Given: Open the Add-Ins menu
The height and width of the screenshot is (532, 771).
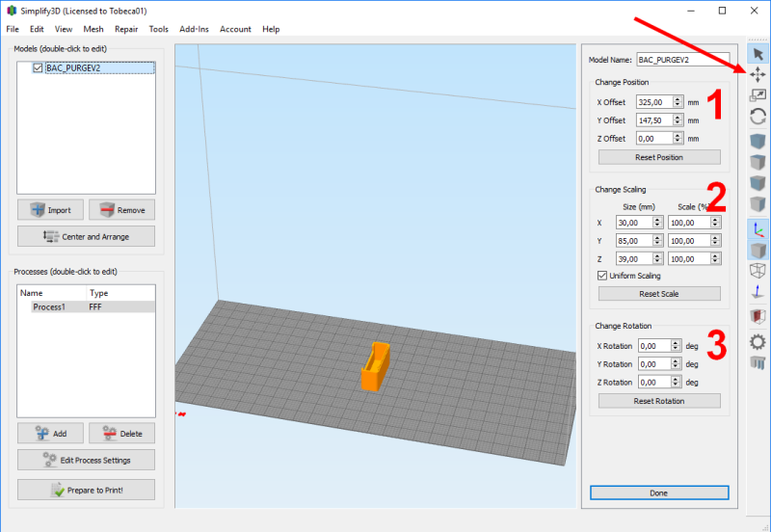Looking at the screenshot, I should click(195, 29).
